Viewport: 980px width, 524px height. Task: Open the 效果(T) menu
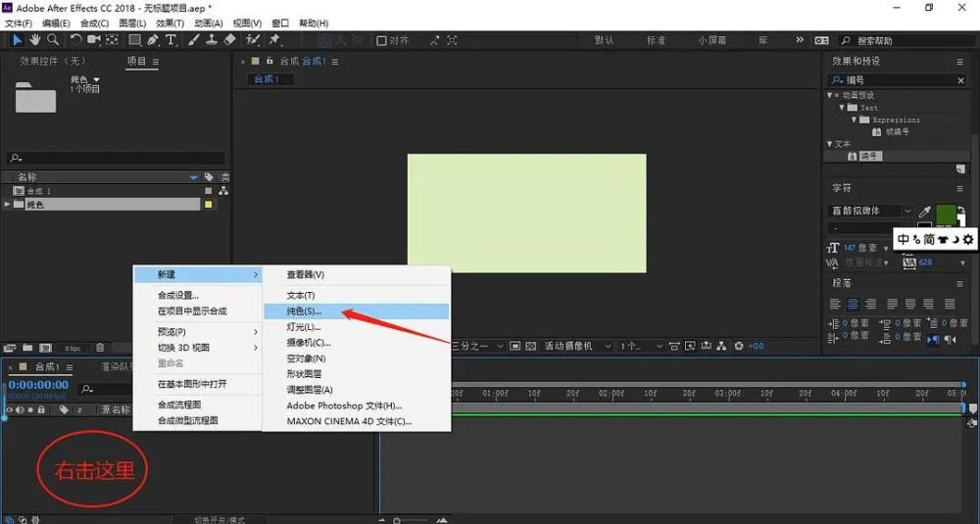point(170,24)
